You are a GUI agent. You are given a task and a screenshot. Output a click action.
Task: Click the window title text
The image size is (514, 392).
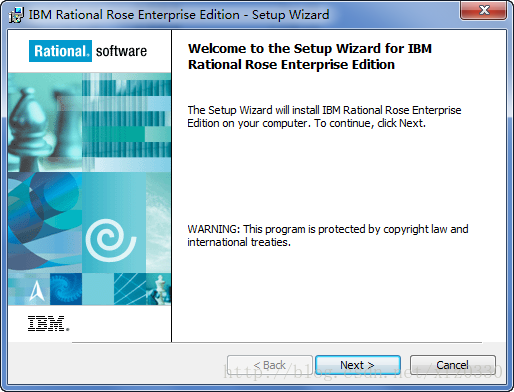(179, 15)
